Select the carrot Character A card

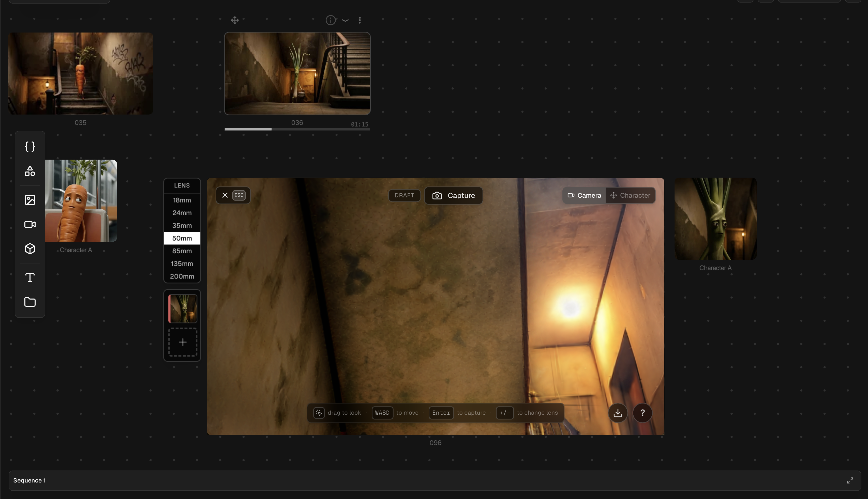81,200
